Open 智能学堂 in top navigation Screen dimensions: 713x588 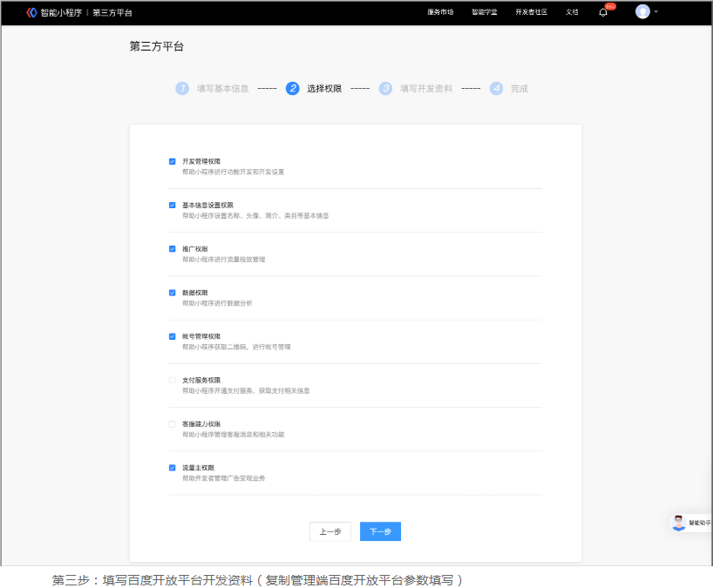tap(484, 12)
